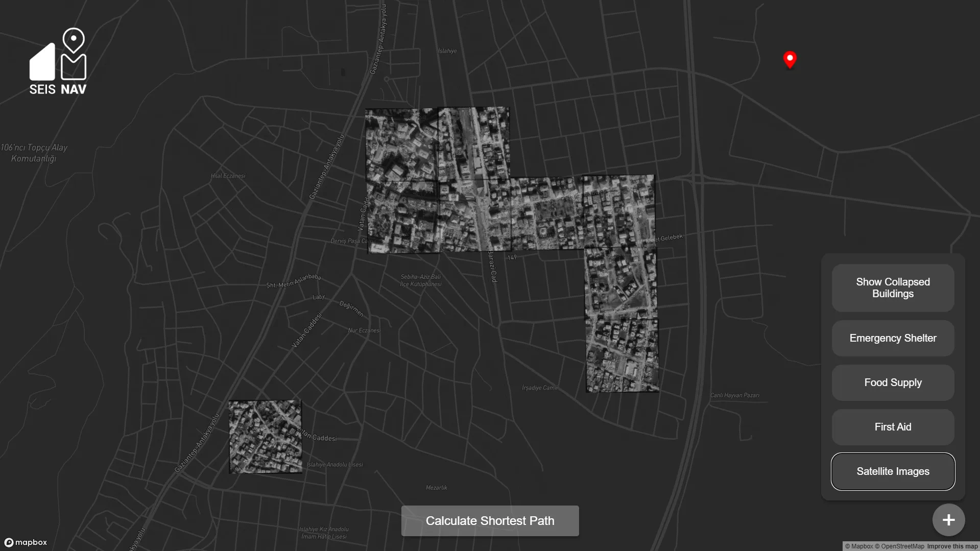
Task: Click Calculate Shortest Path button
Action: pyautogui.click(x=490, y=521)
